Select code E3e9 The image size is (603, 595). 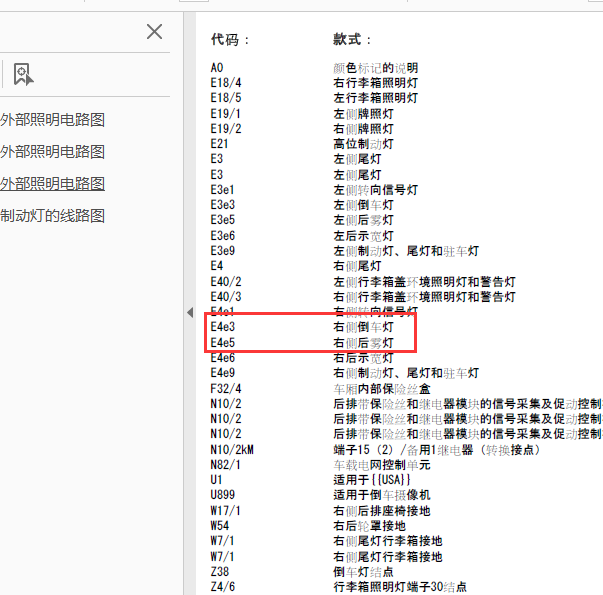pos(222,251)
